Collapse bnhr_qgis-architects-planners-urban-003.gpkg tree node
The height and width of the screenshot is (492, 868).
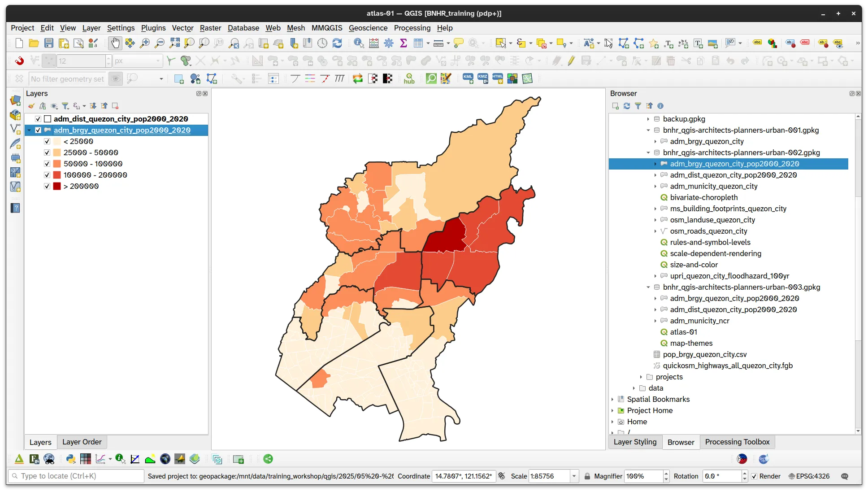coord(648,287)
